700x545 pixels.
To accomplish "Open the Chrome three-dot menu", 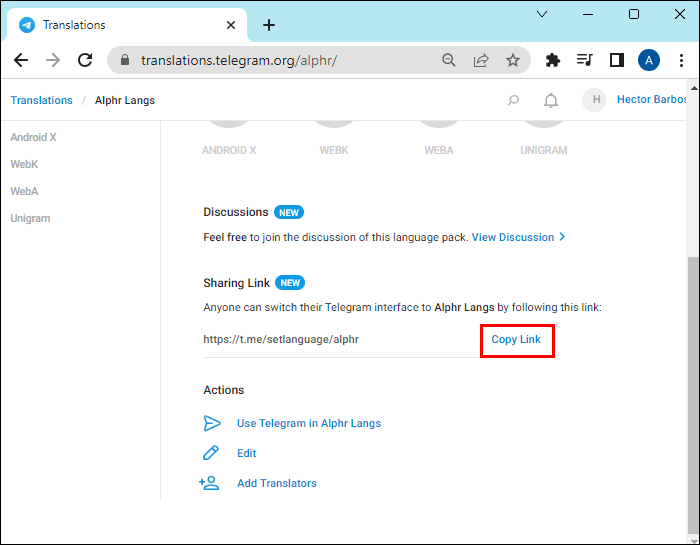I will click(681, 60).
